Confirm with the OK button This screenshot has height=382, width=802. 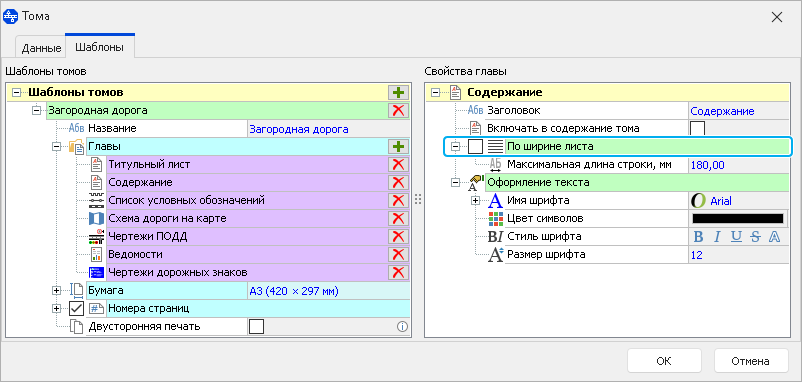tap(663, 361)
